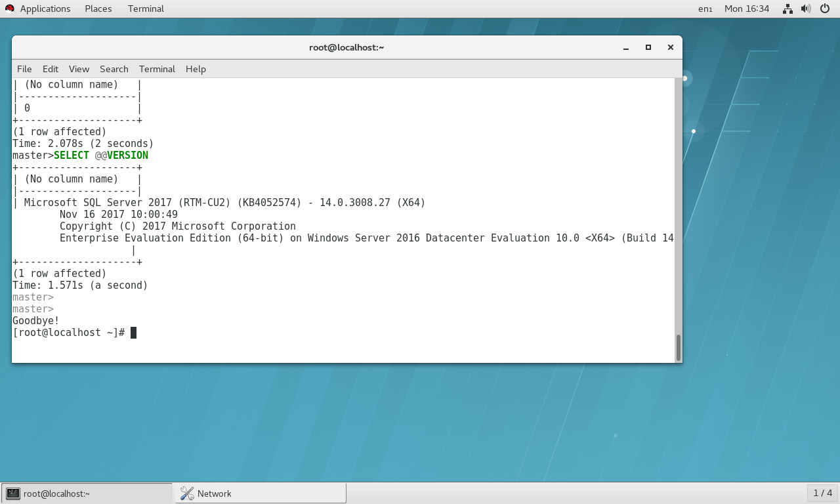Click the volume speaker icon
The width and height of the screenshot is (840, 504).
806,9
